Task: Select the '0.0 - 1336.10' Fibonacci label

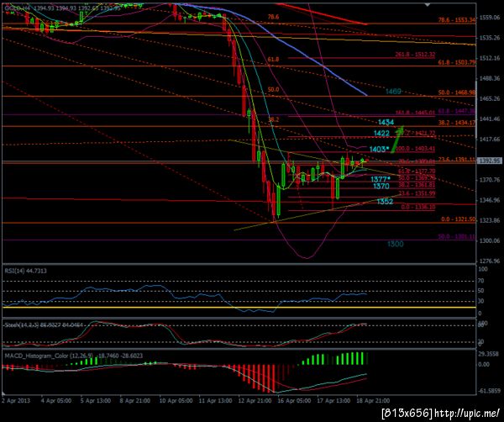Action: [417, 207]
